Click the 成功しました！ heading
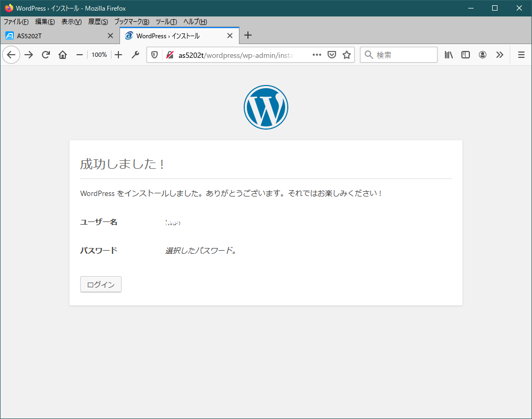The height and width of the screenshot is (419, 532). click(x=123, y=164)
